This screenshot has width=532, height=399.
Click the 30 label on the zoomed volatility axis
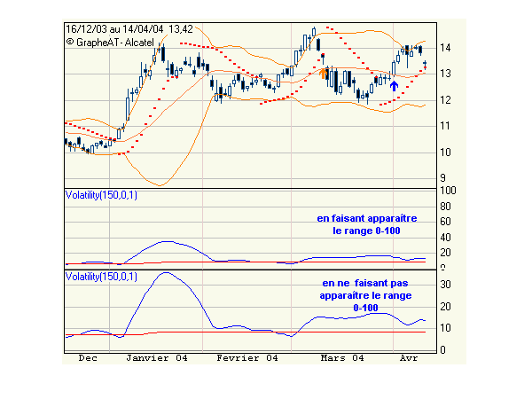click(x=445, y=285)
